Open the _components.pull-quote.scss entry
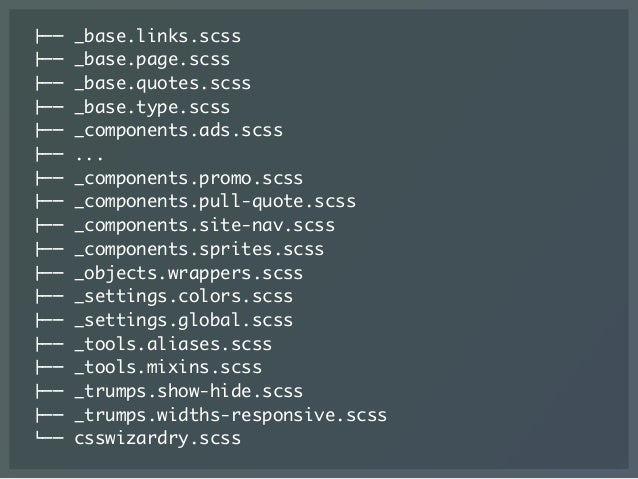This screenshot has height=479, width=638. point(215,202)
